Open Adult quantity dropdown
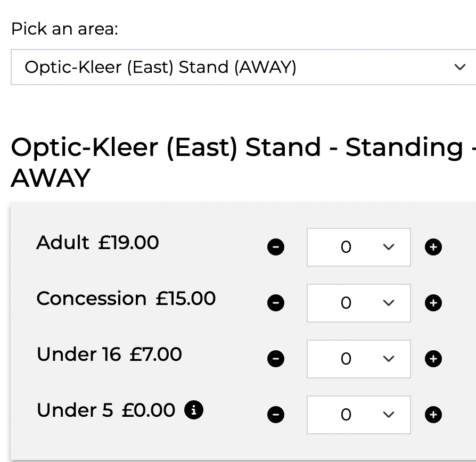The image size is (476, 462). coord(358,247)
